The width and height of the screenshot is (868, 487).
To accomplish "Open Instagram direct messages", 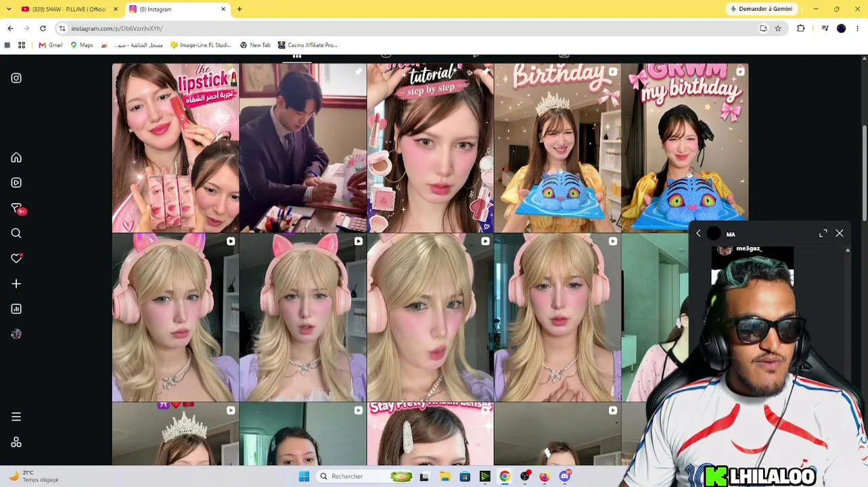I will coord(16,208).
